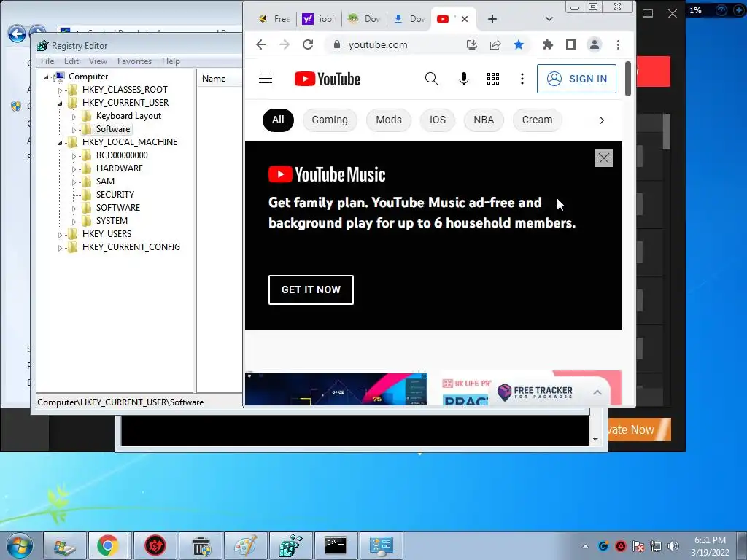Select the iOS filter chip
Screen dimensions: 747x560
point(438,120)
